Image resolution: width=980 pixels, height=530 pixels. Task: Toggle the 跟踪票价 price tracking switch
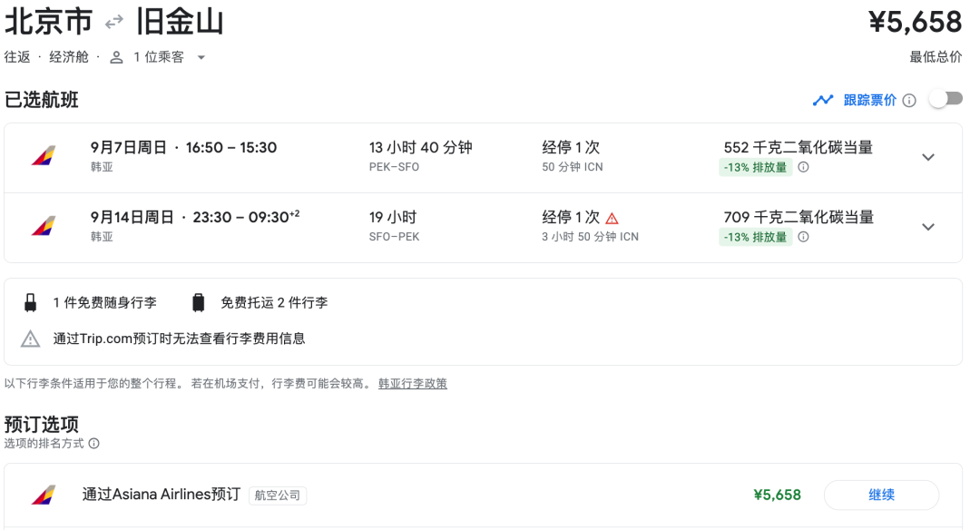pos(946,100)
